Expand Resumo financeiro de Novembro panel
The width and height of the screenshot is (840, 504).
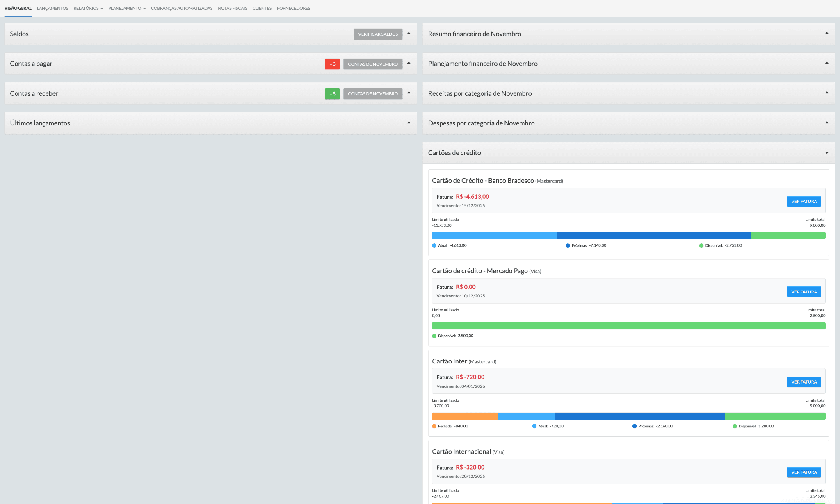point(826,34)
